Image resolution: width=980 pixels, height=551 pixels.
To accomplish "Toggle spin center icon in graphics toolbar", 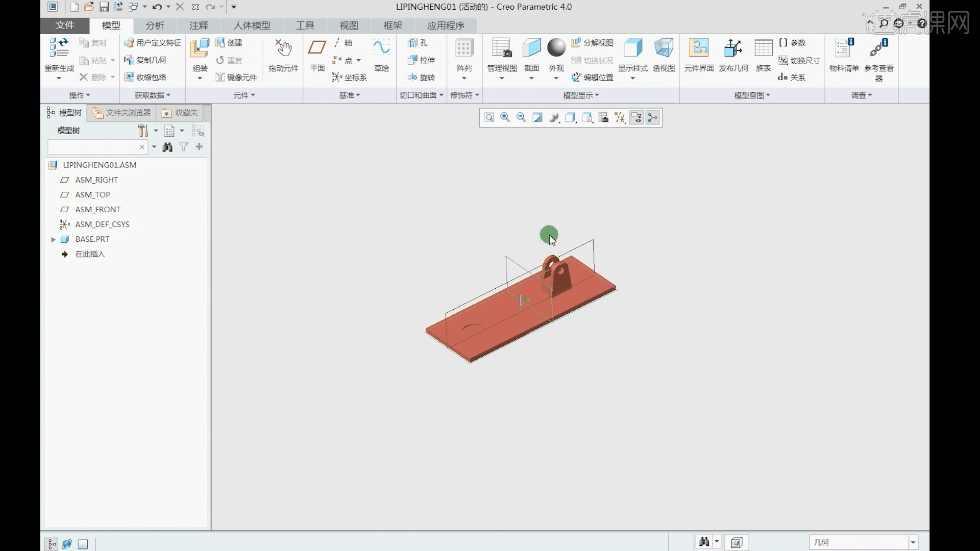I will click(652, 118).
